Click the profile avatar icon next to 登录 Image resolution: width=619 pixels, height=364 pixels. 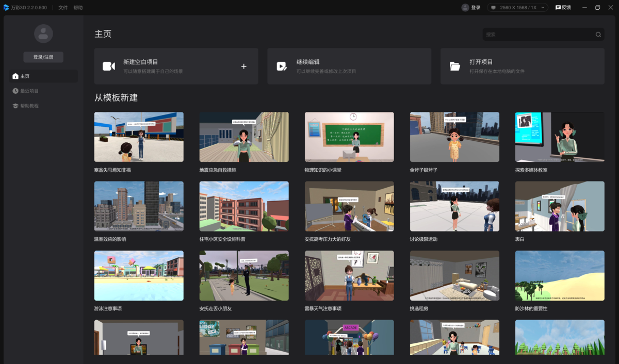click(x=465, y=7)
